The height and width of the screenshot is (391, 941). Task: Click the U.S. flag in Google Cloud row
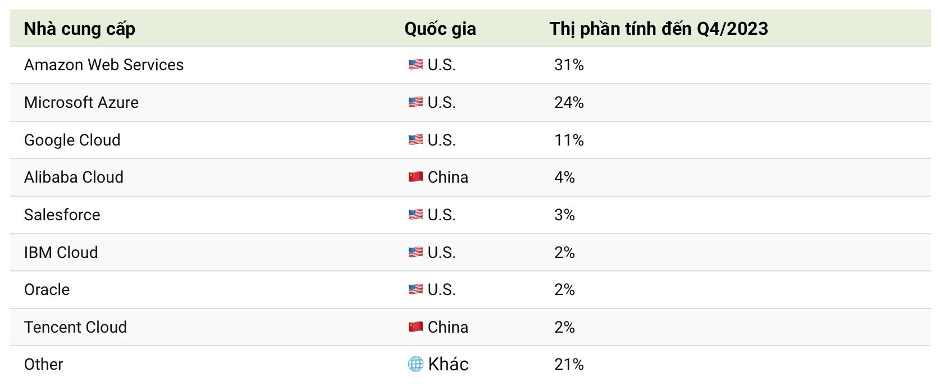415,140
